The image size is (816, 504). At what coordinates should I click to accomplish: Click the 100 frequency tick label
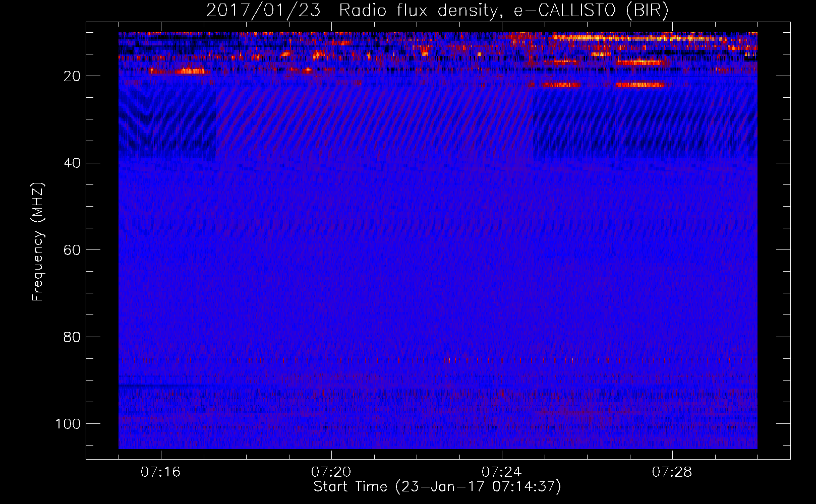pos(68,424)
